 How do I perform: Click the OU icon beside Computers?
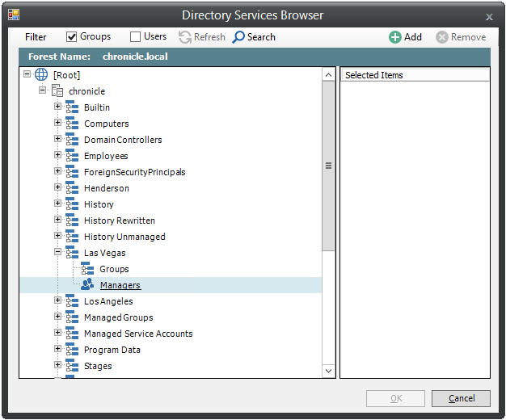point(72,124)
